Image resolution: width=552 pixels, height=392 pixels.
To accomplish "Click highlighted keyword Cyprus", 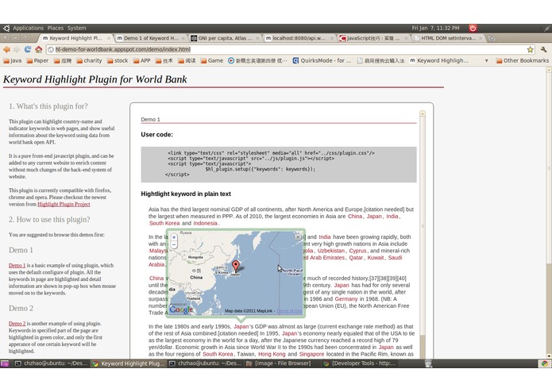I will click(x=357, y=251).
